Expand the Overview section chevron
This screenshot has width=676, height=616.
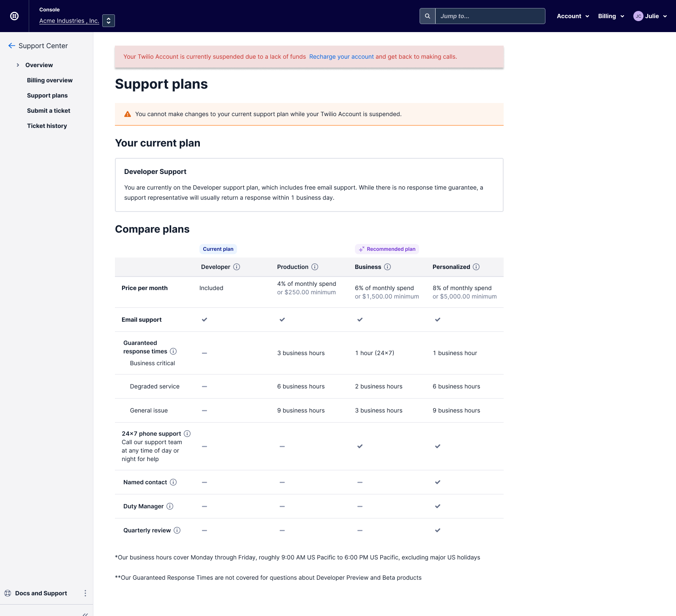tap(18, 65)
